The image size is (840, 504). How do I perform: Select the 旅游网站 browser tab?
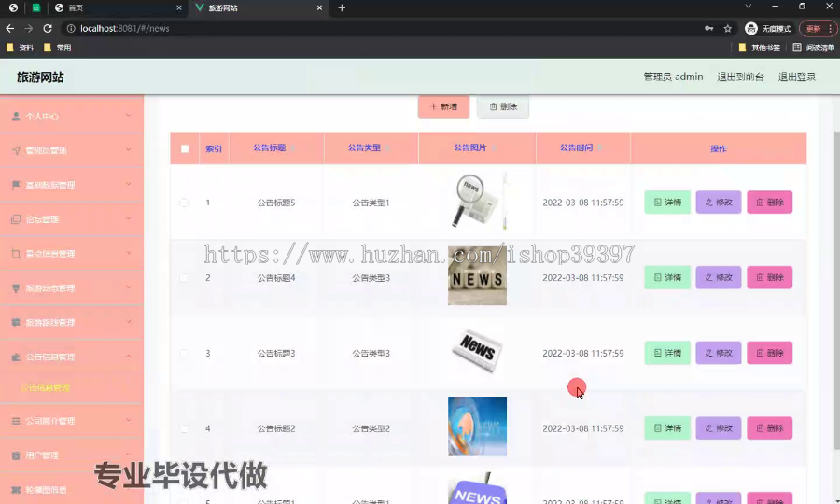pos(259,8)
